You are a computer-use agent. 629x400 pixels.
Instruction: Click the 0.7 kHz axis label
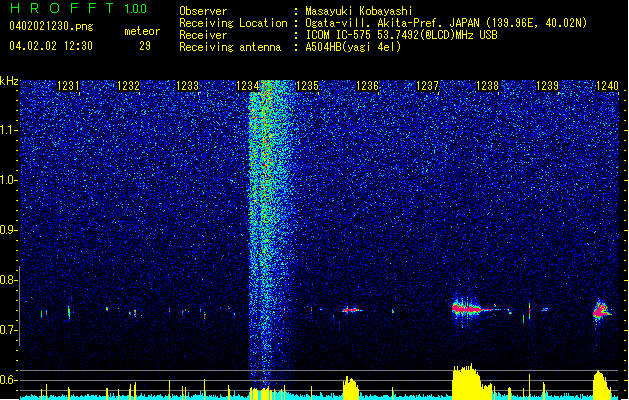pyautogui.click(x=8, y=330)
